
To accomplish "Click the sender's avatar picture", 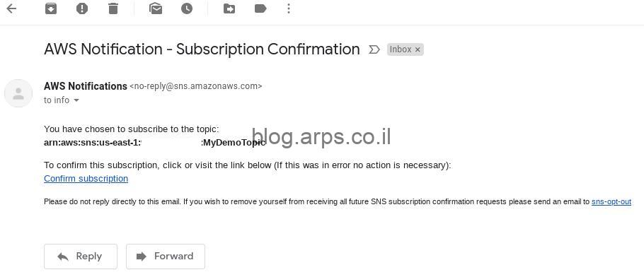I will (x=18, y=93).
